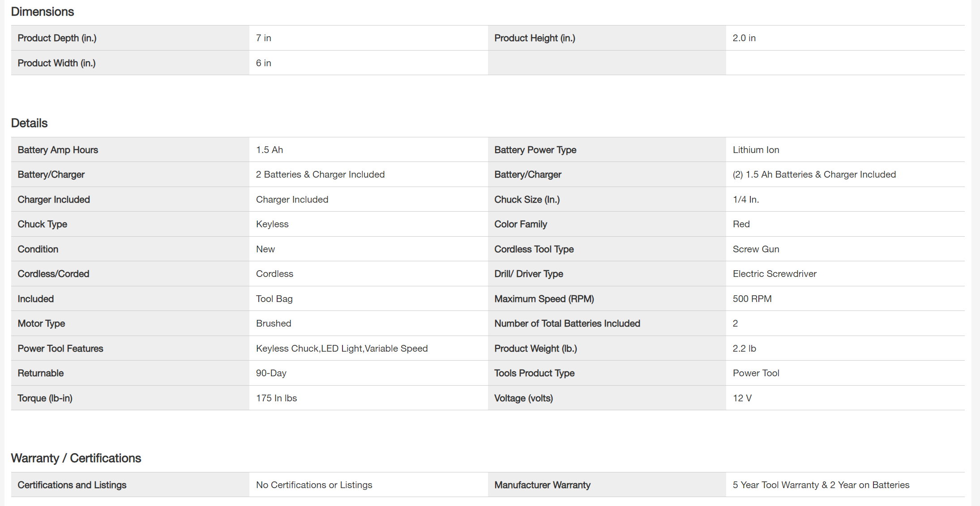
Task: Click the Chuck Size (In.) label
Action: [527, 200]
